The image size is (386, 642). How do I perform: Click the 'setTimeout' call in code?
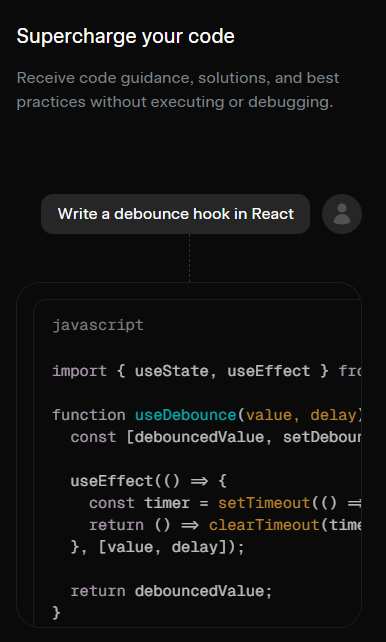point(264,503)
